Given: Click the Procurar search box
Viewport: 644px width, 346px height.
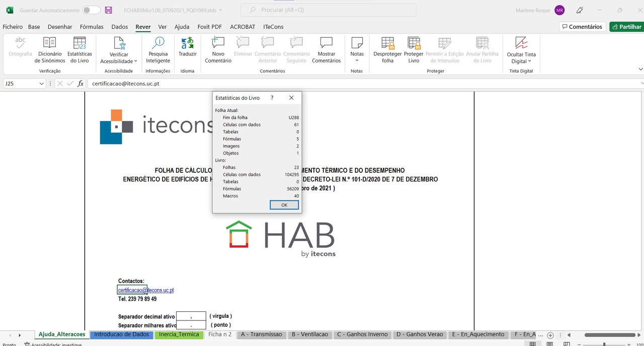Looking at the screenshot, I should 328,10.
